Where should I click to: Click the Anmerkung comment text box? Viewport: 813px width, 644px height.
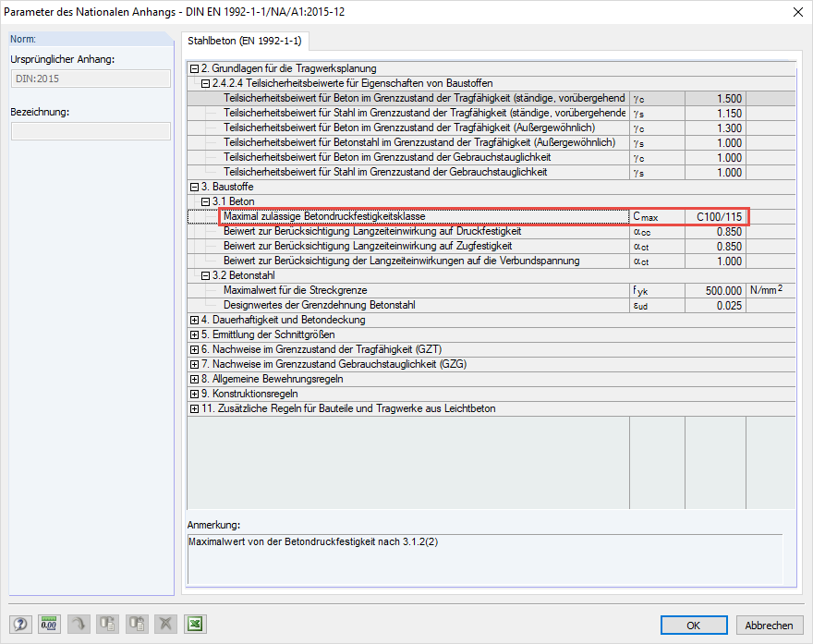point(485,559)
